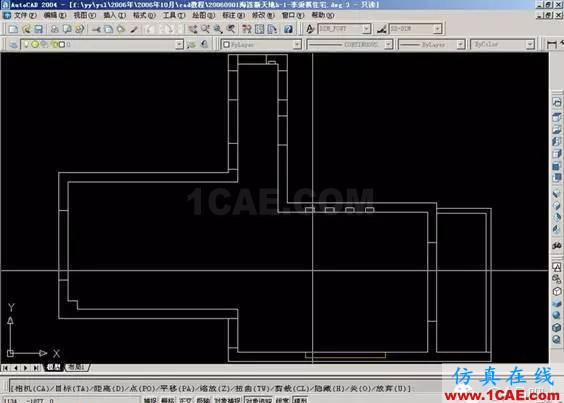Open the 标注(N) menu

[x=233, y=15]
